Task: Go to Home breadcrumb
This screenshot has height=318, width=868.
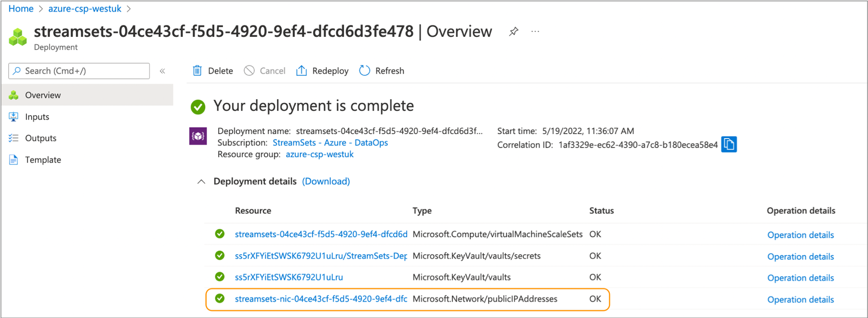Action: click(x=21, y=8)
